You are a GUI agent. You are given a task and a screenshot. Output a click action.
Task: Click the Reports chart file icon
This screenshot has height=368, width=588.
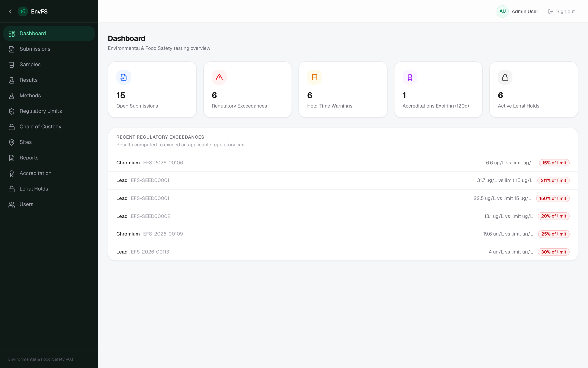point(11,158)
